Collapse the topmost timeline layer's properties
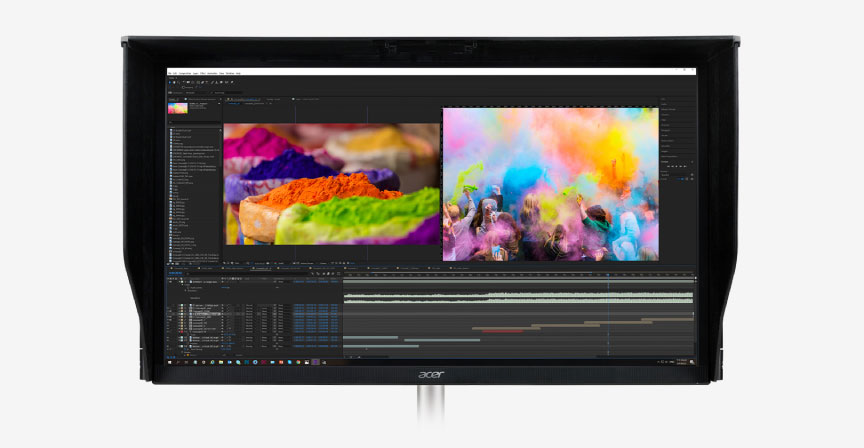 coord(180,282)
